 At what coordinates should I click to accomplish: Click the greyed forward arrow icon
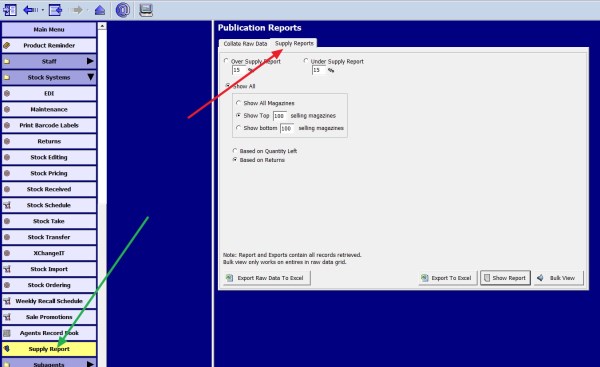click(77, 10)
